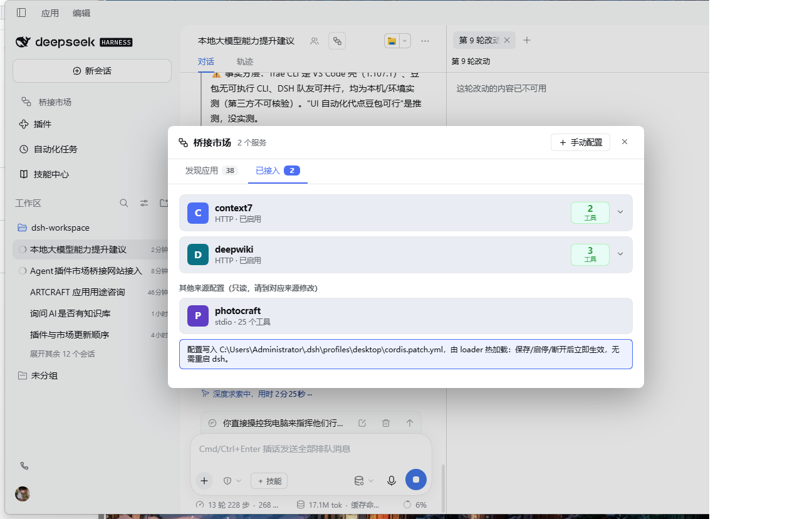
Task: Select the photocraft stdio entry
Action: 406,316
